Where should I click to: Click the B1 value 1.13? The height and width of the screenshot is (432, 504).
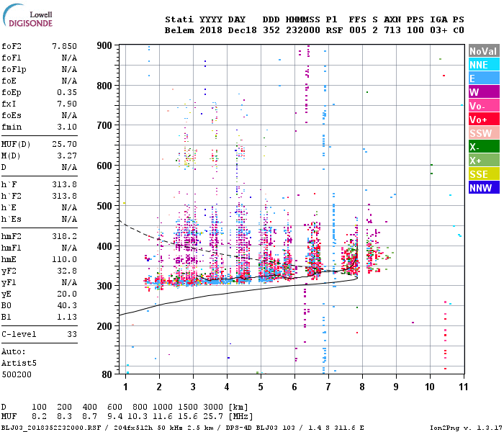(67, 317)
